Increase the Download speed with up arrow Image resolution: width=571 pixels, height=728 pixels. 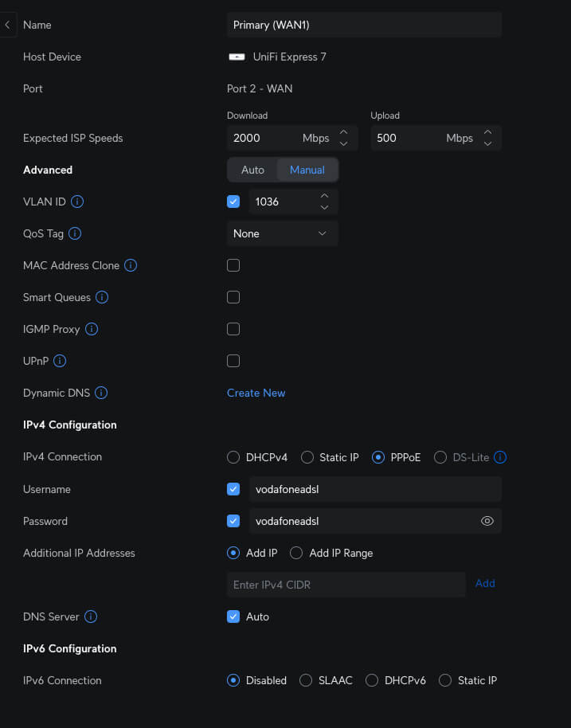pyautogui.click(x=343, y=132)
